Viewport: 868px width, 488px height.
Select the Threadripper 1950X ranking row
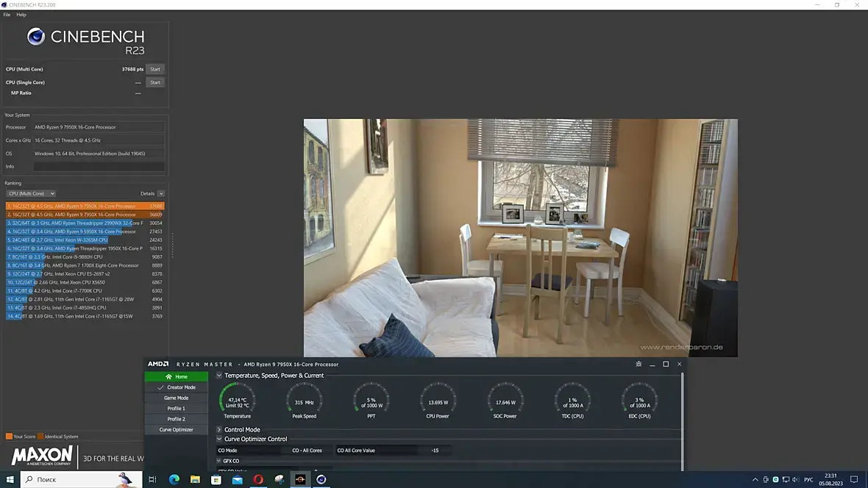(85, 248)
